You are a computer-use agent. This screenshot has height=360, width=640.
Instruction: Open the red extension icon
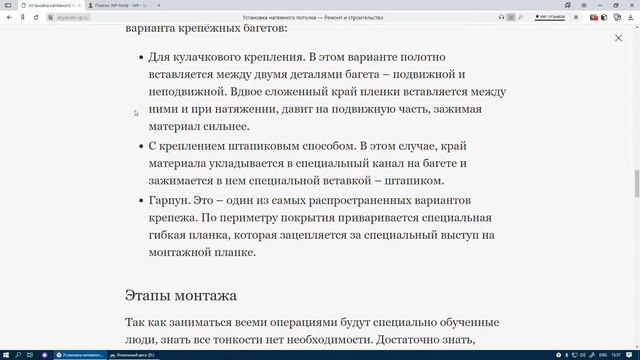[x=594, y=18]
